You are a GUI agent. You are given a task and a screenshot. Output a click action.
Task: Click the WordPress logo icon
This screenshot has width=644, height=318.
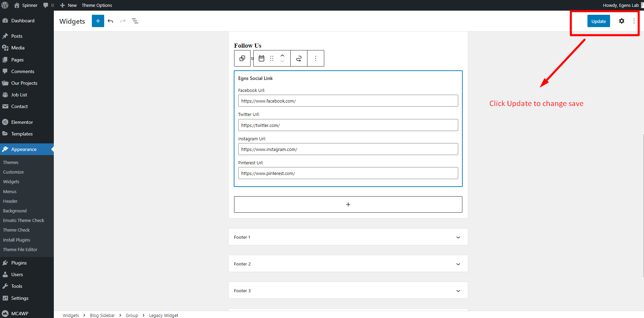(5, 5)
